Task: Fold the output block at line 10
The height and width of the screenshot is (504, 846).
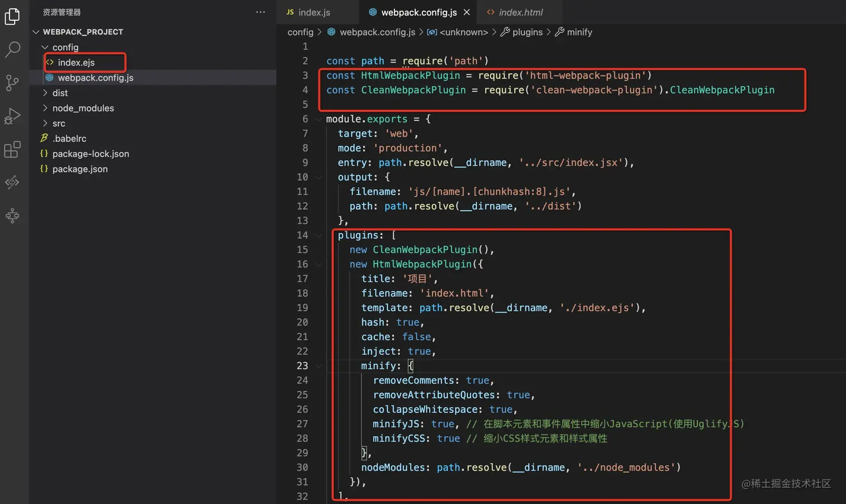Action: 318,177
